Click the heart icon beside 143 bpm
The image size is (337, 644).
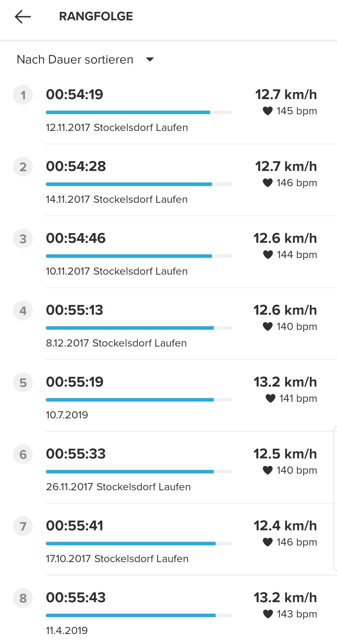[x=268, y=614]
